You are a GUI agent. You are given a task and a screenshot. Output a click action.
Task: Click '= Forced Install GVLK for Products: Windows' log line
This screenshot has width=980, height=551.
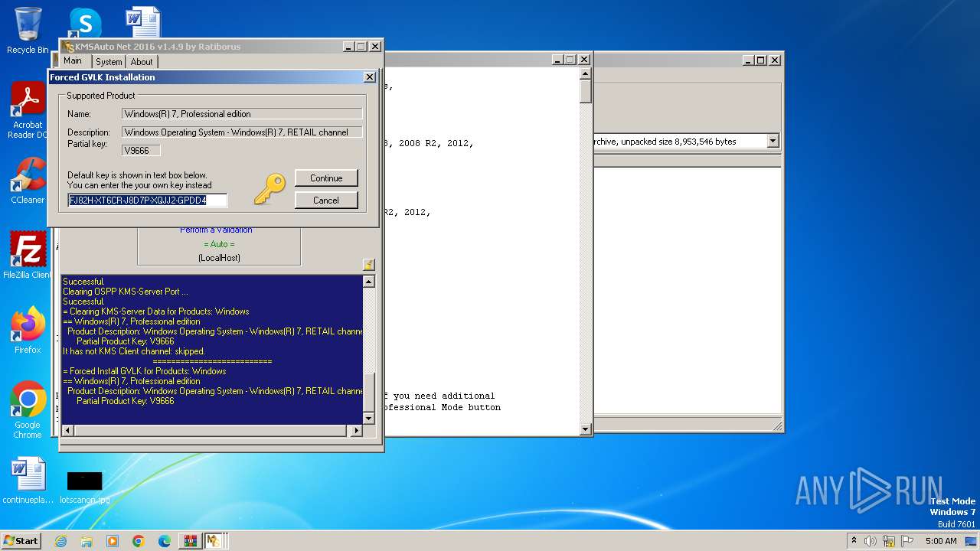[x=145, y=371]
